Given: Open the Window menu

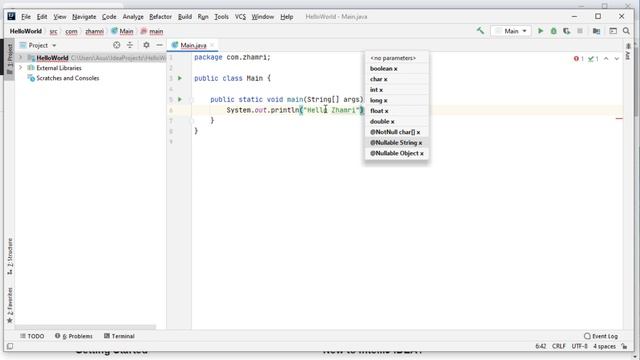Looking at the screenshot, I should click(262, 17).
